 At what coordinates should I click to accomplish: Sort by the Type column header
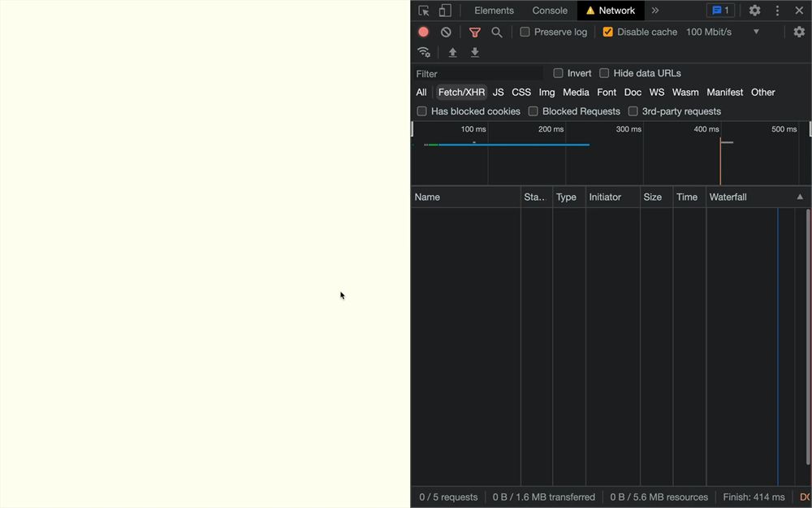pyautogui.click(x=569, y=197)
